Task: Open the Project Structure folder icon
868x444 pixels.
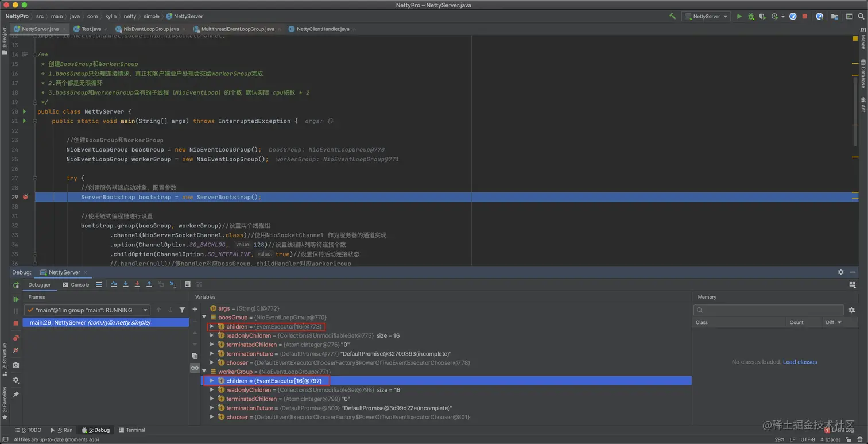Action: 834,16
